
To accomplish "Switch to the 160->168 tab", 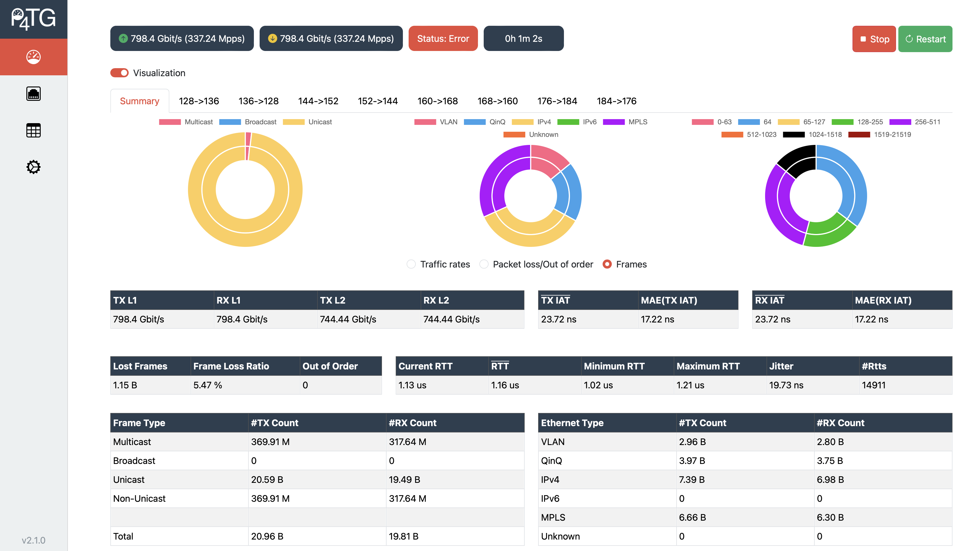I will (x=438, y=101).
